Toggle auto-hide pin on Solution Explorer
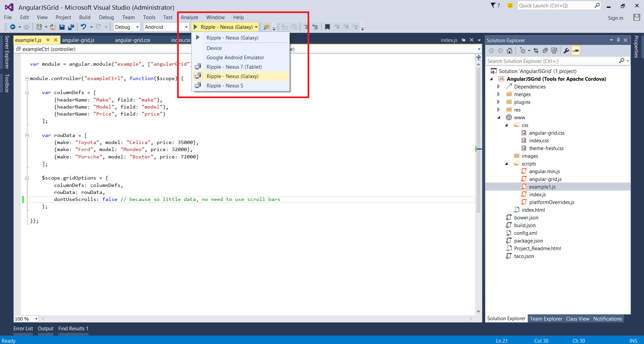 [x=619, y=40]
